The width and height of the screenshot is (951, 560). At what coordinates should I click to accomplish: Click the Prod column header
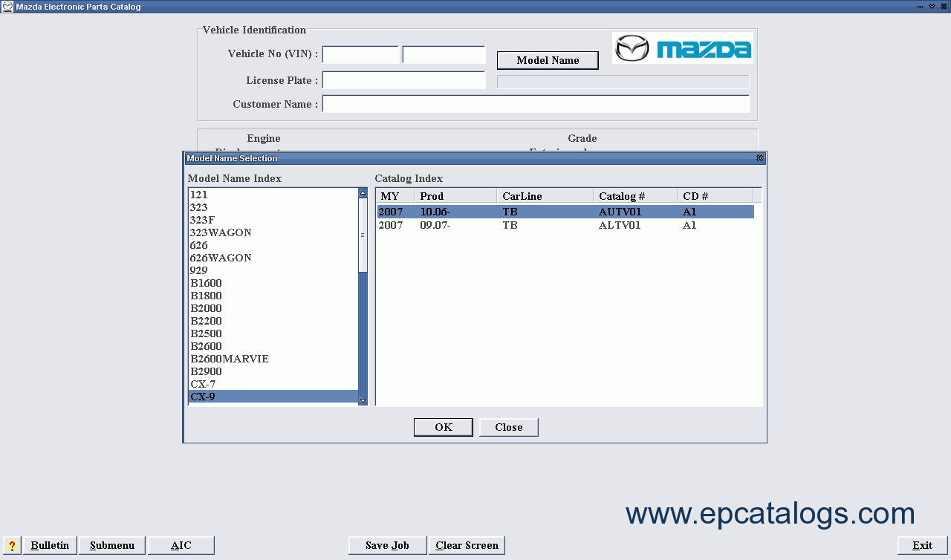click(455, 196)
